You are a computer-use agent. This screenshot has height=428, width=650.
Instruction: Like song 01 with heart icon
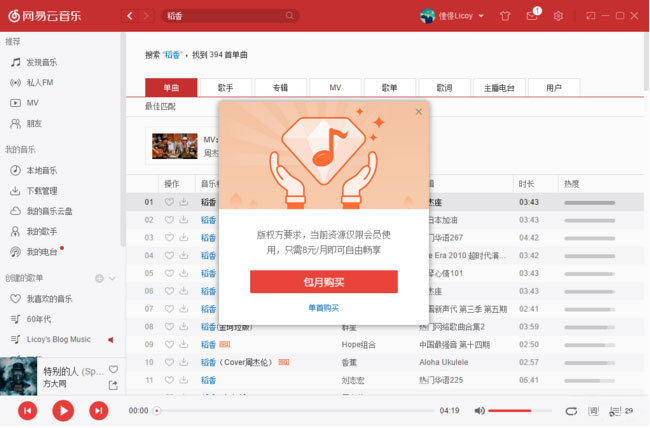point(169,202)
